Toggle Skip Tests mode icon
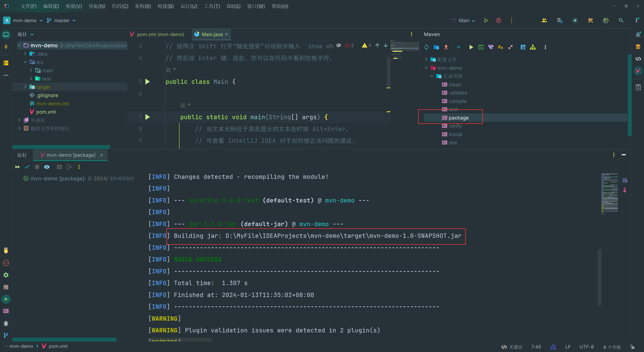The width and height of the screenshot is (644, 352). (500, 47)
